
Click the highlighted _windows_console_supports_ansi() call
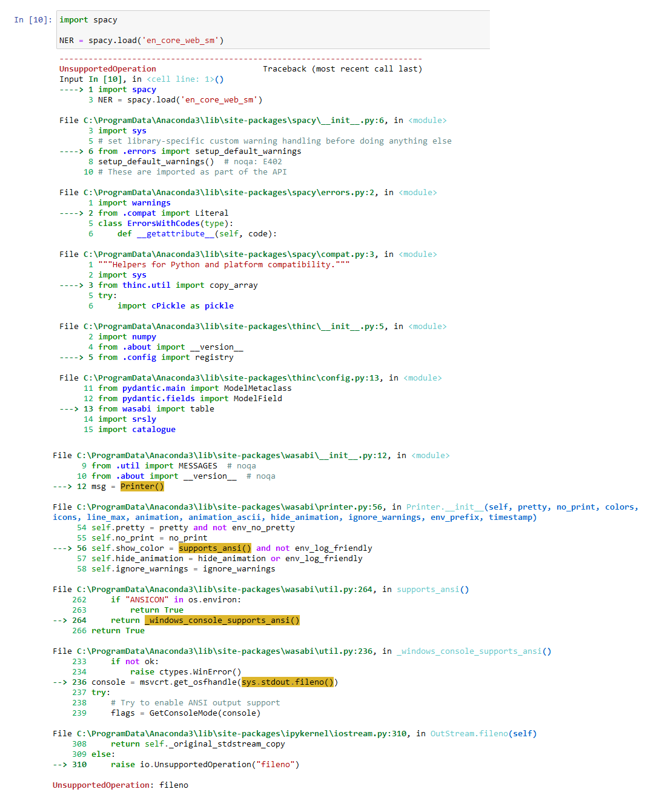pyautogui.click(x=222, y=620)
